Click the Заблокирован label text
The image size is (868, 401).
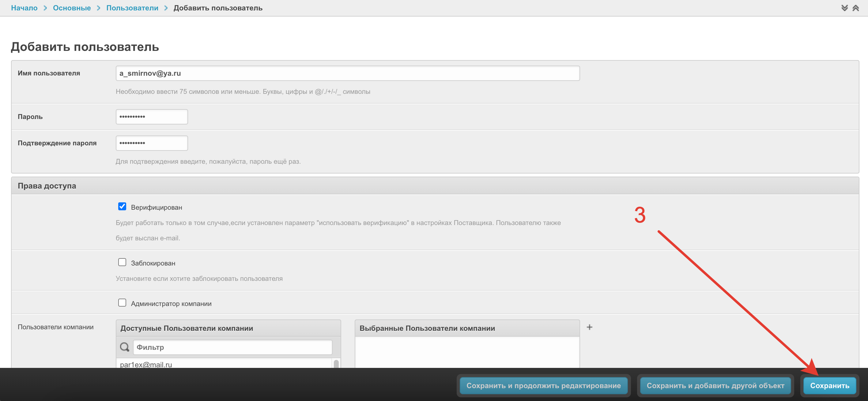(x=153, y=263)
